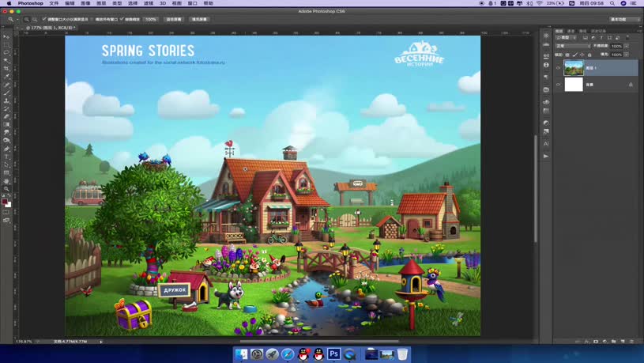
Task: Open the File menu
Action: click(x=54, y=3)
